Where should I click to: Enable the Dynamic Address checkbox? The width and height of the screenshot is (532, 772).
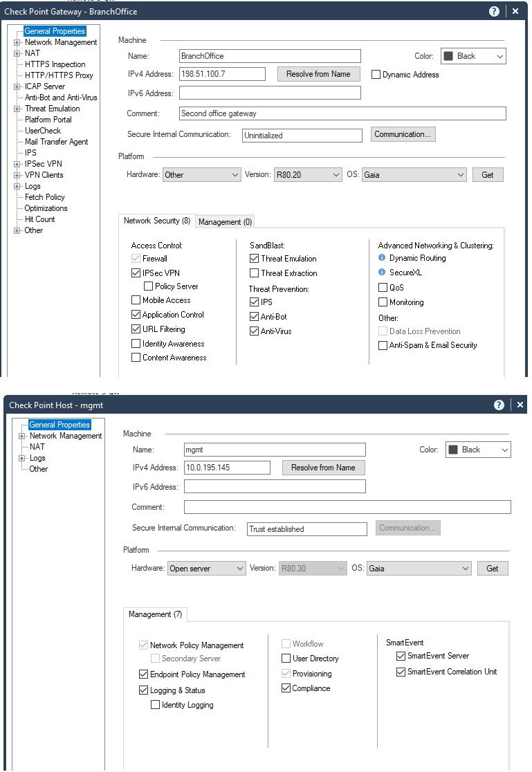point(376,74)
